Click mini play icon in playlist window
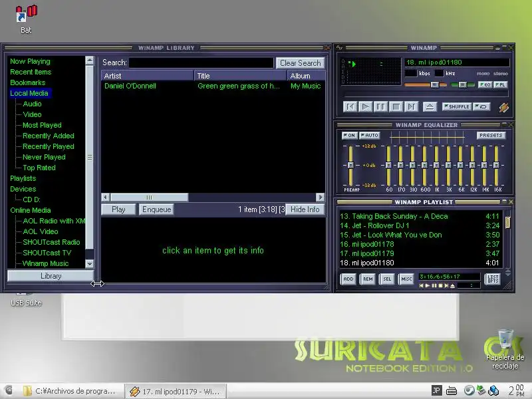 pos(427,286)
